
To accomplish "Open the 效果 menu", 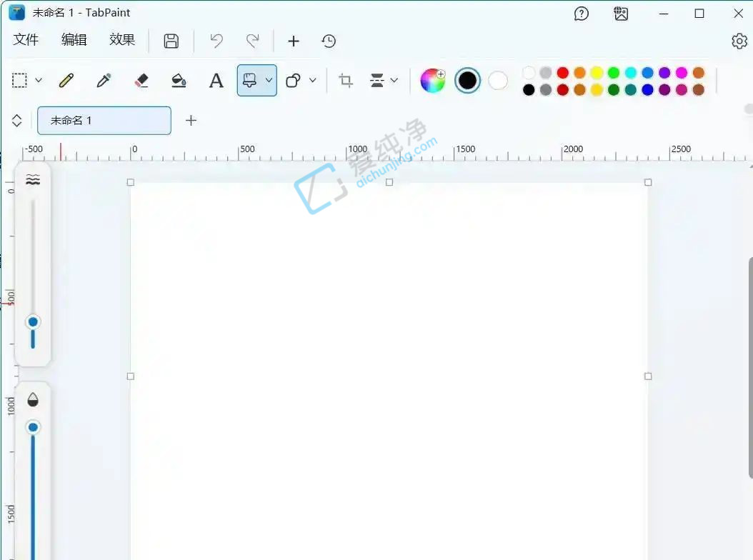I will [x=122, y=40].
